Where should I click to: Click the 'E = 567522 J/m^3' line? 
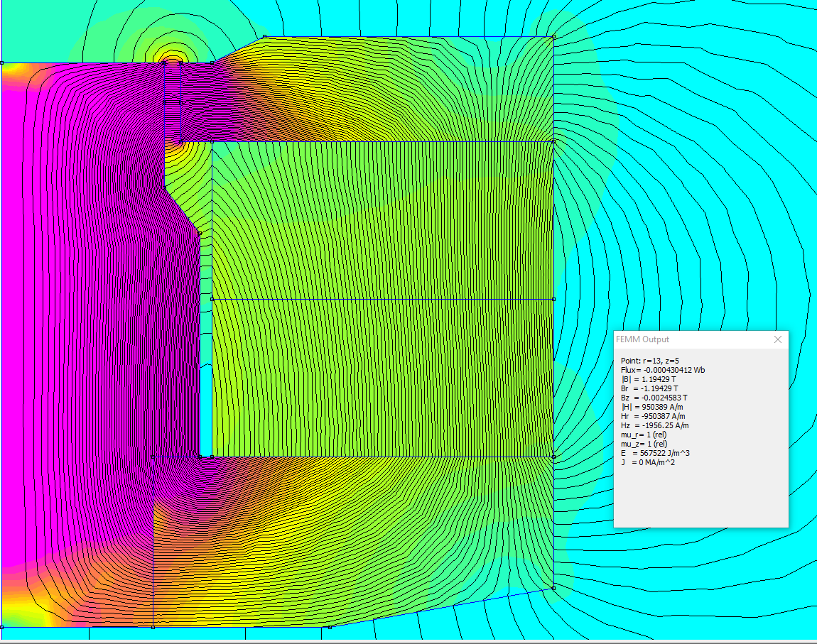[655, 454]
